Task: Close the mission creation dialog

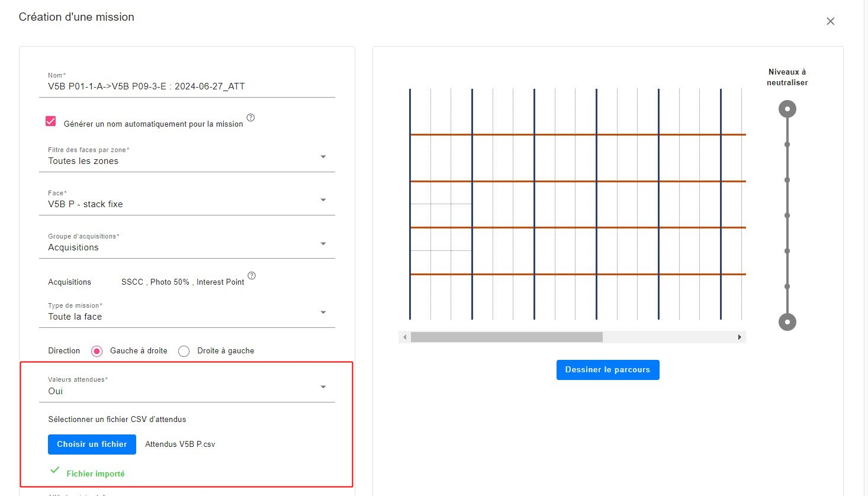Action: point(830,21)
